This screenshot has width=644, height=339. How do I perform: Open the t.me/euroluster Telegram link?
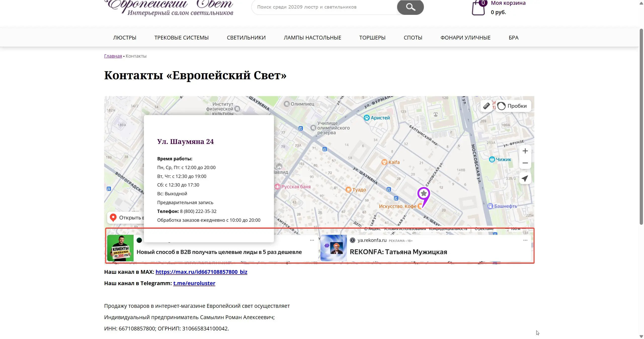point(194,283)
